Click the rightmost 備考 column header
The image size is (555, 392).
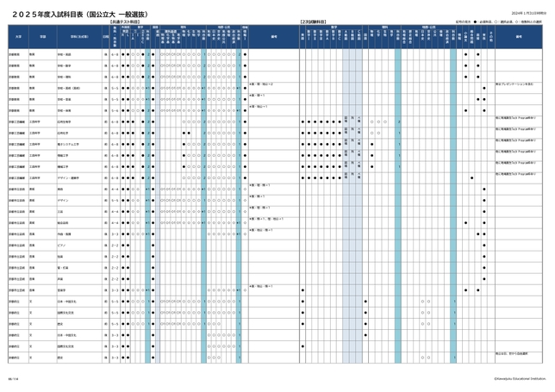pos(519,37)
